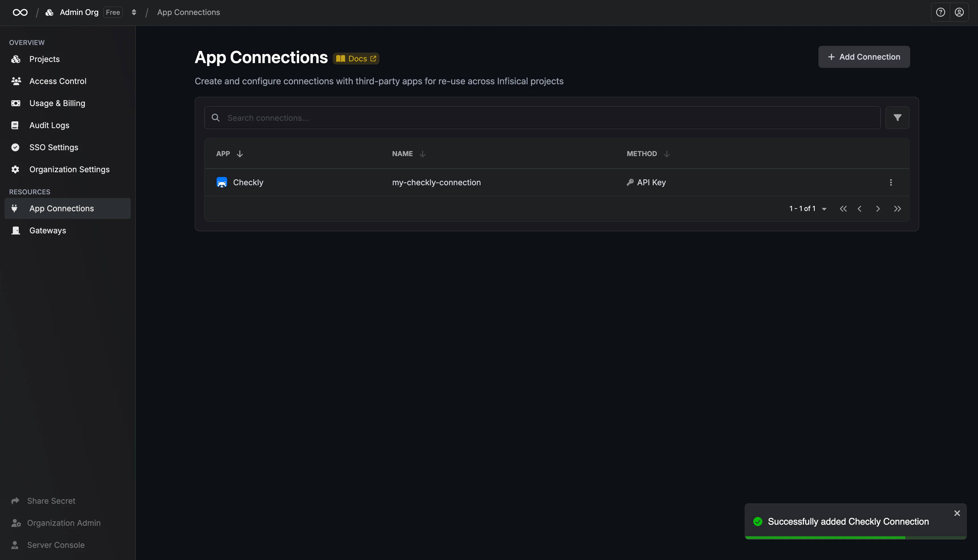Open Organization Admin link
The image size is (978, 560).
[56, 523]
